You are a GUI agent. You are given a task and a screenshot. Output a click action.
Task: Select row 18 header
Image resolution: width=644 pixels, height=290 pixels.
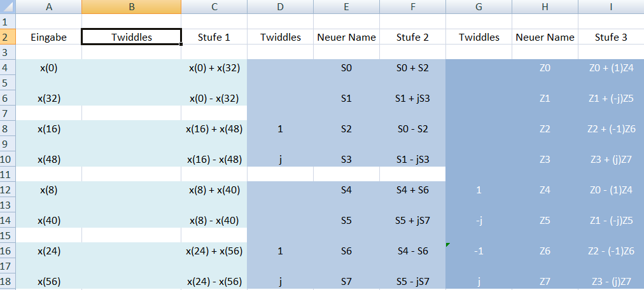tap(8, 281)
